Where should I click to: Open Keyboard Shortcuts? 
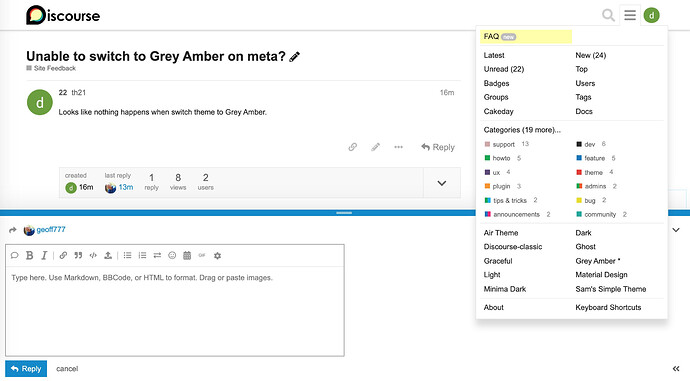pyautogui.click(x=608, y=308)
